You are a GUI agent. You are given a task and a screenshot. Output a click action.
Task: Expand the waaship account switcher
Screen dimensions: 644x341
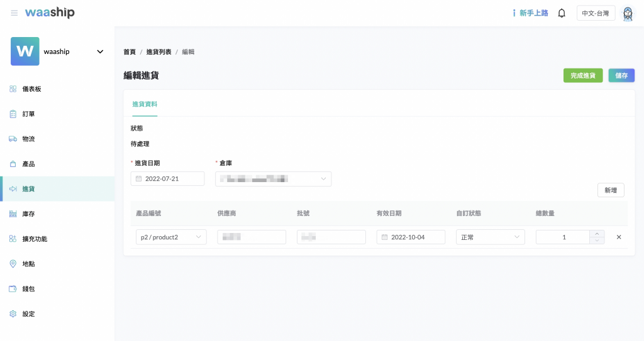[x=99, y=51]
